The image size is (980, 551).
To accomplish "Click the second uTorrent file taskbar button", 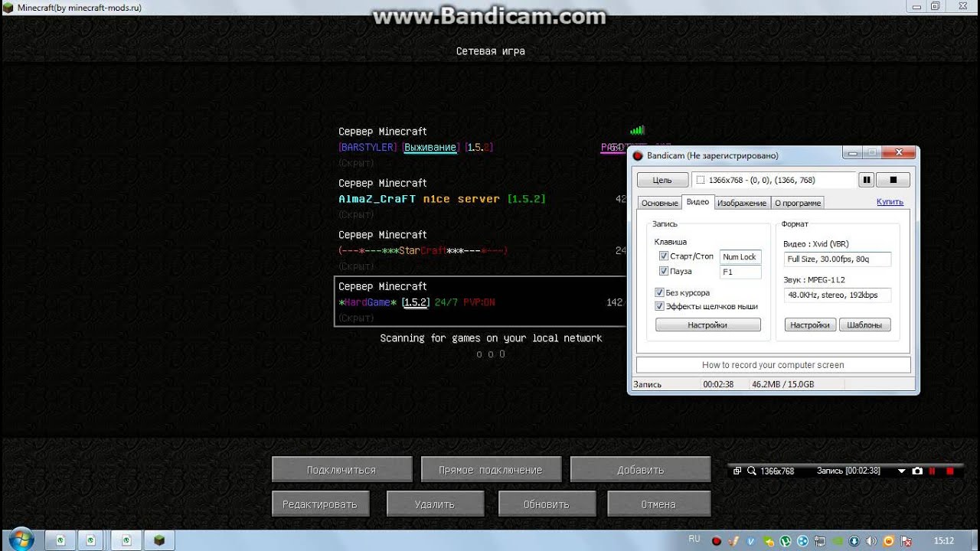I will click(x=90, y=540).
